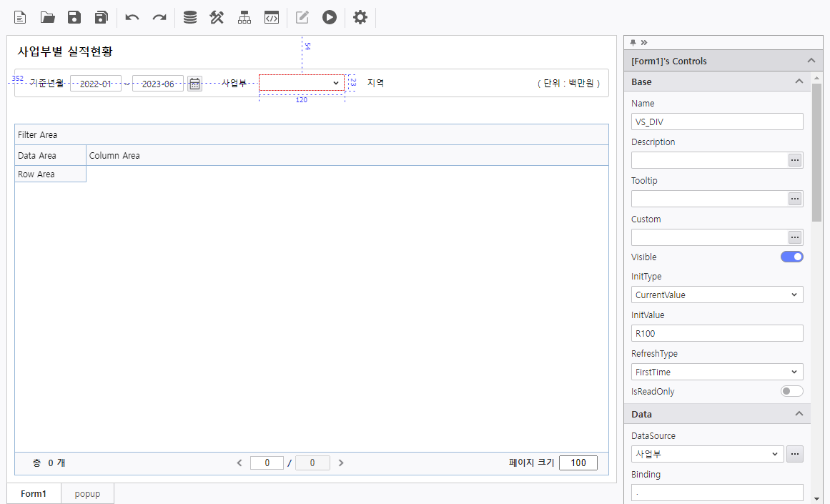Open settings gear icon

pyautogui.click(x=360, y=17)
